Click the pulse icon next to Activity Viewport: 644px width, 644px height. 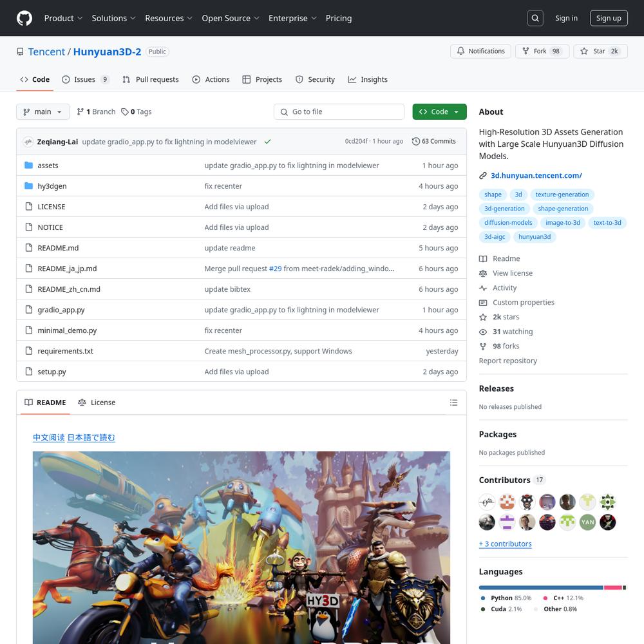(x=483, y=288)
